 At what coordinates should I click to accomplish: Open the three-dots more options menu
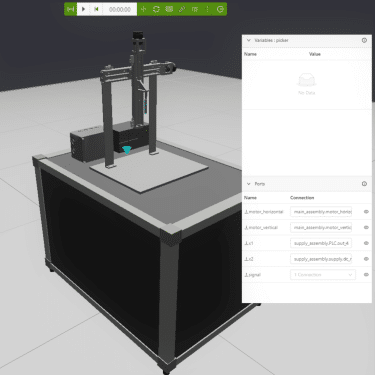pos(207,9)
